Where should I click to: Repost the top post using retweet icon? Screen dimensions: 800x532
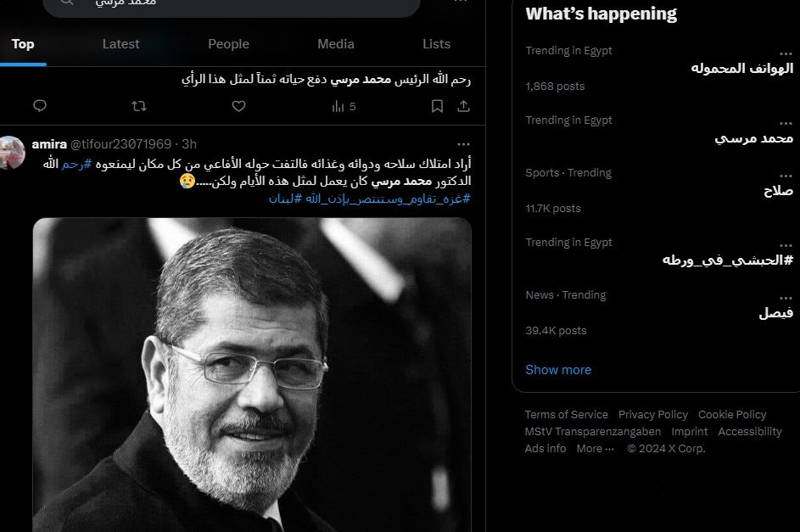pos(139,106)
